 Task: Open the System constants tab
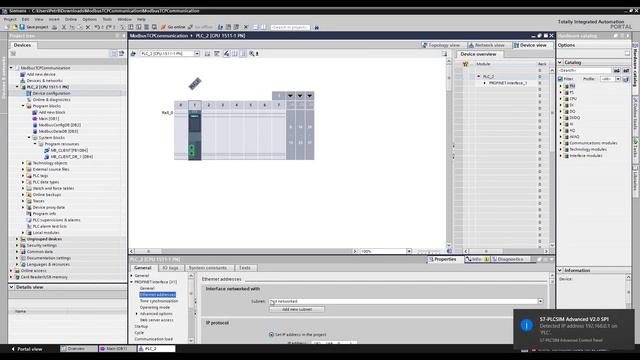[208, 268]
